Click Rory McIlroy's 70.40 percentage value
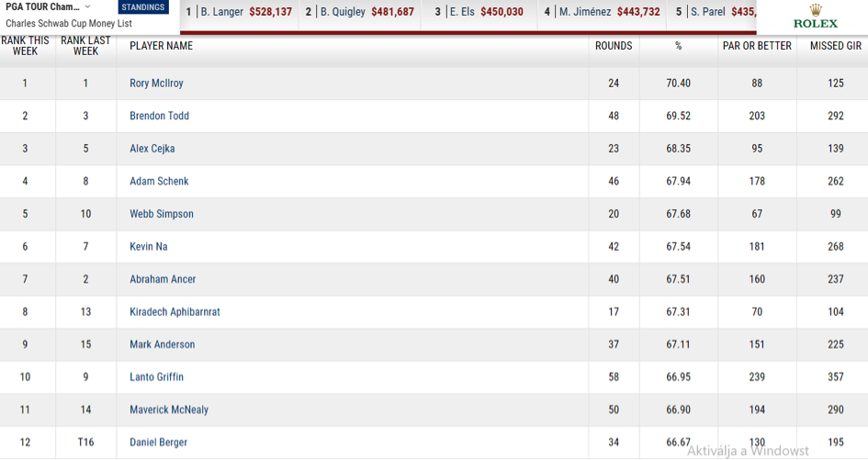This screenshot has width=868, height=460. (678, 83)
